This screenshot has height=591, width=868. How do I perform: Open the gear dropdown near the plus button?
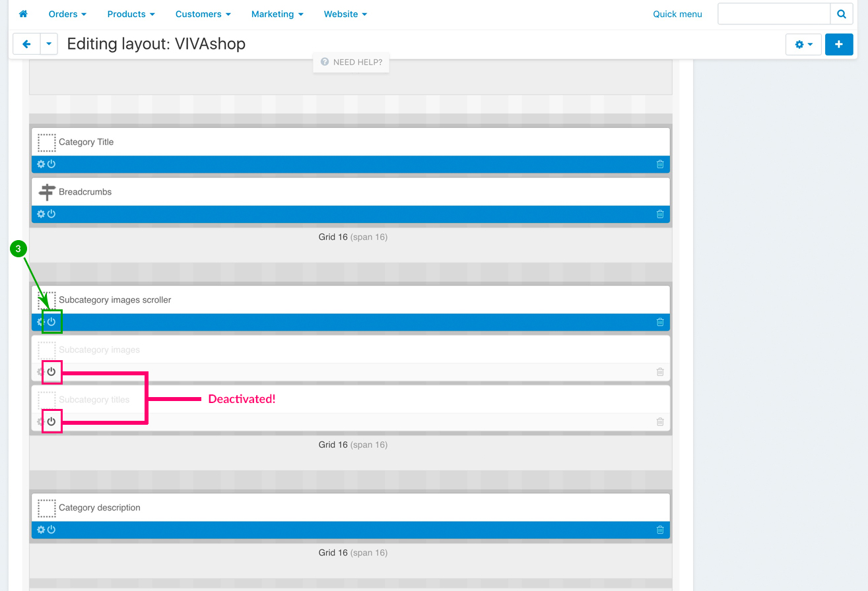point(803,44)
